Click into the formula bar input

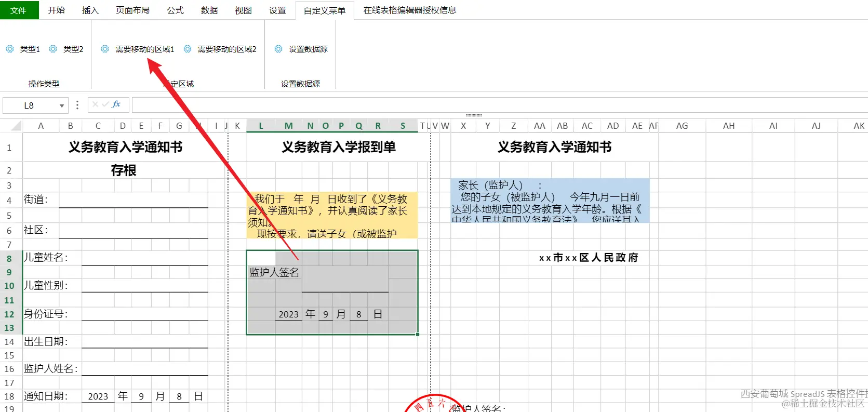tap(500, 105)
